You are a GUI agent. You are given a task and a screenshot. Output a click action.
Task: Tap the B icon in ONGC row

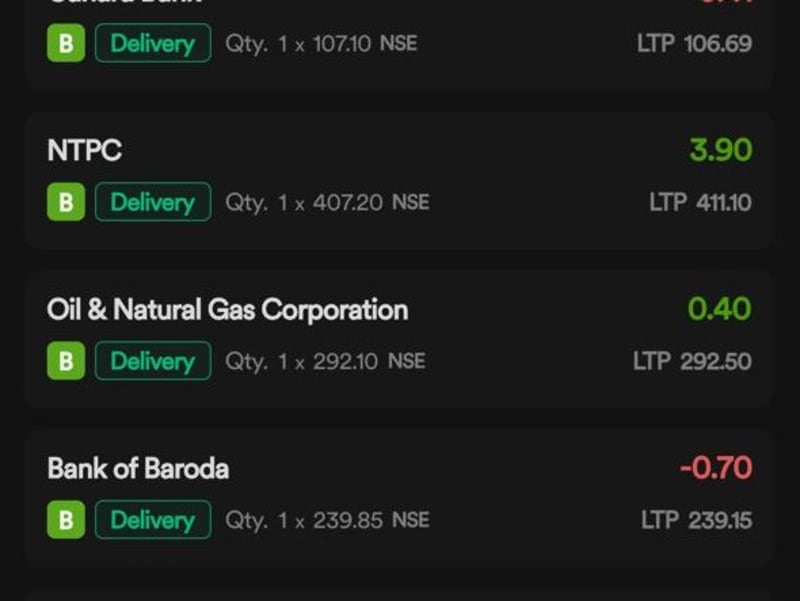pyautogui.click(x=66, y=361)
